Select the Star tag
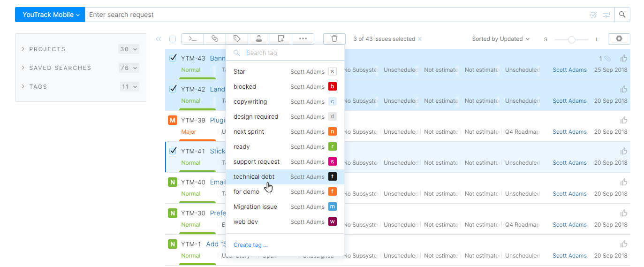644x267 pixels. (285, 72)
